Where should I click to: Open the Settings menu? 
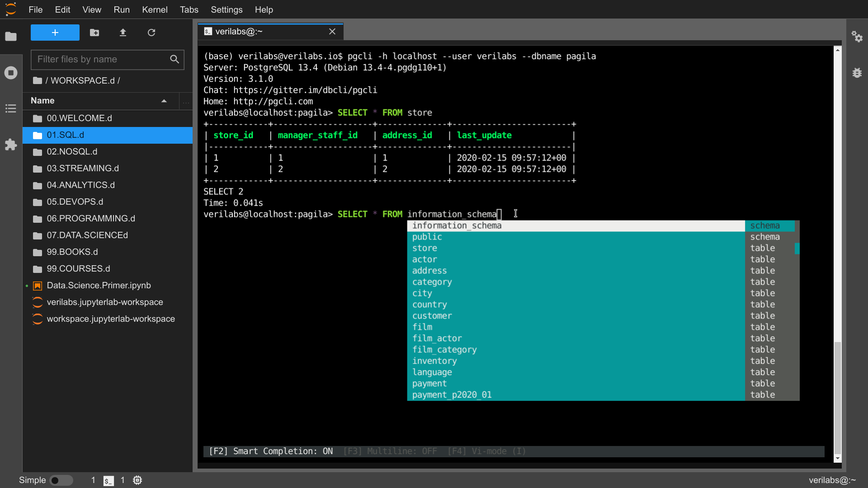[226, 9]
